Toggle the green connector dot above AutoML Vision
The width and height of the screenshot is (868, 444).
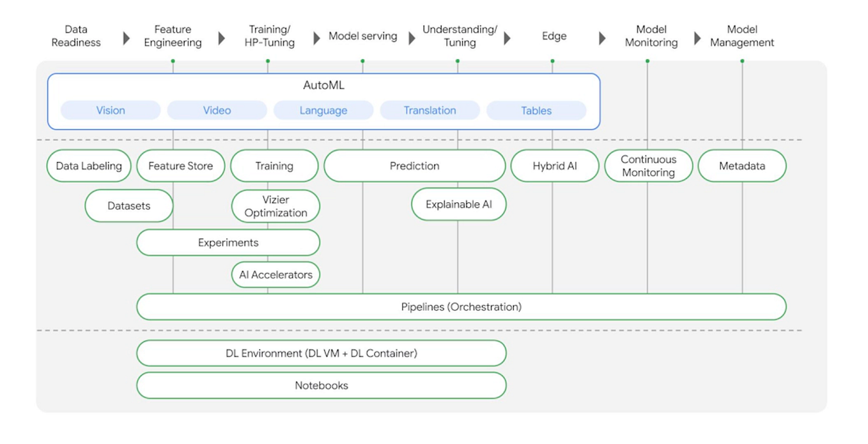coord(173,58)
